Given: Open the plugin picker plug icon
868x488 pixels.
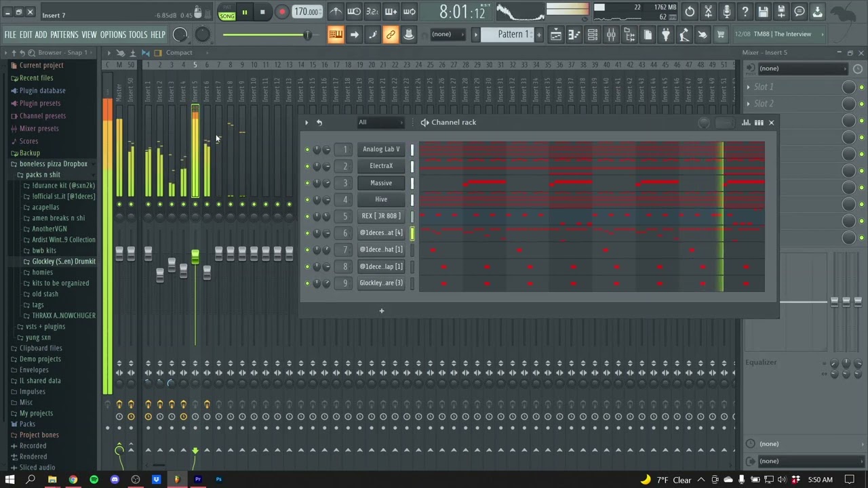Looking at the screenshot, I should pos(666,35).
